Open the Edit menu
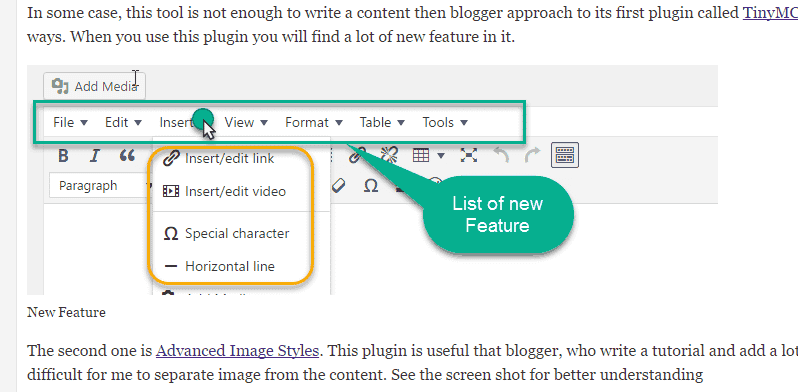Screen dimensions: 798x392 (123, 122)
